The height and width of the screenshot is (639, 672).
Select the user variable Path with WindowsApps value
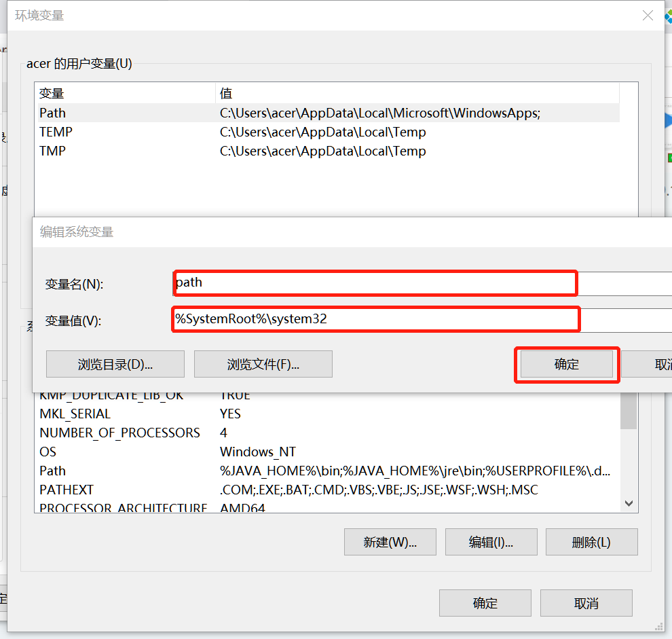click(x=326, y=113)
